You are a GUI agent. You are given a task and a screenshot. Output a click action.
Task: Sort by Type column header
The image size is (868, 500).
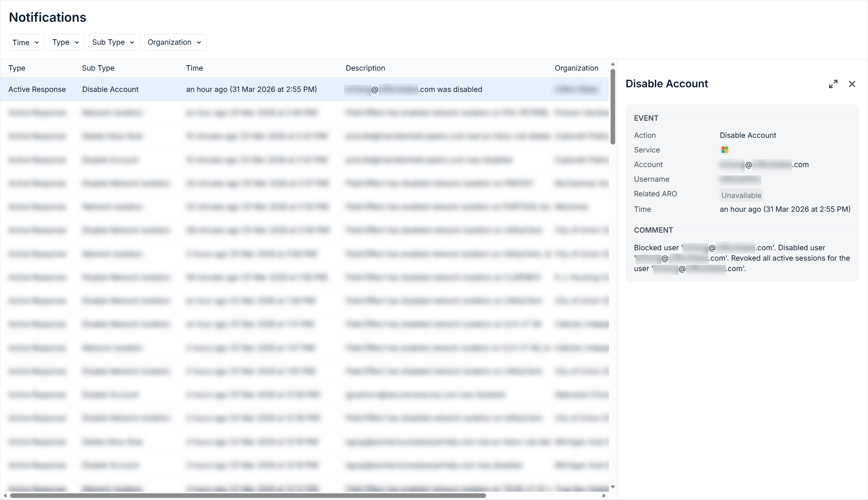[17, 68]
